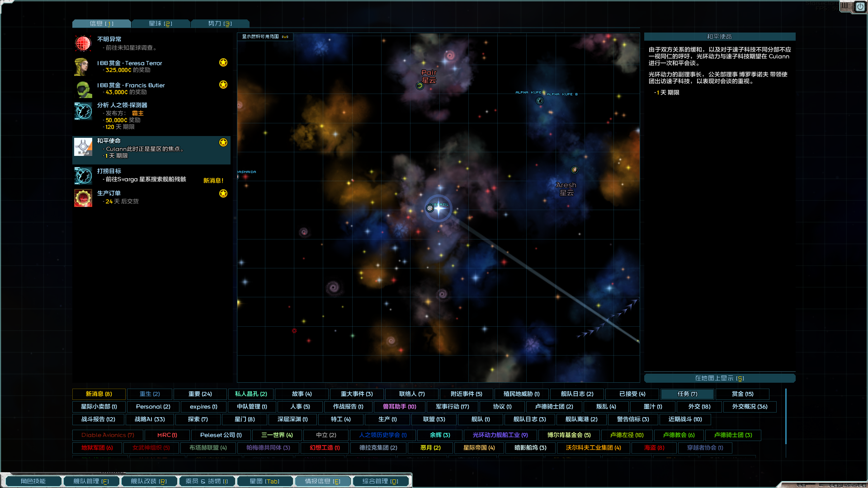Filter by 赏金 (15) tag
The height and width of the screenshot is (488, 868).
[742, 394]
